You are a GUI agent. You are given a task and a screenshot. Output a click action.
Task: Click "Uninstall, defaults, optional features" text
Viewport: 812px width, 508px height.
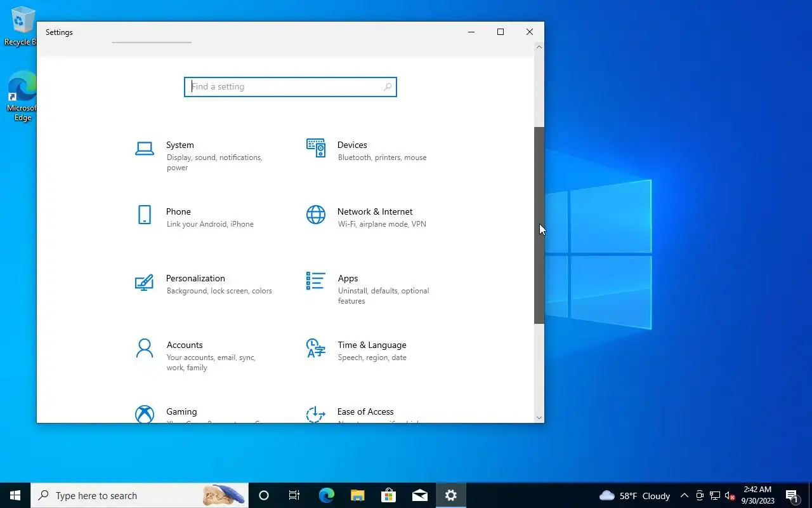pos(383,296)
